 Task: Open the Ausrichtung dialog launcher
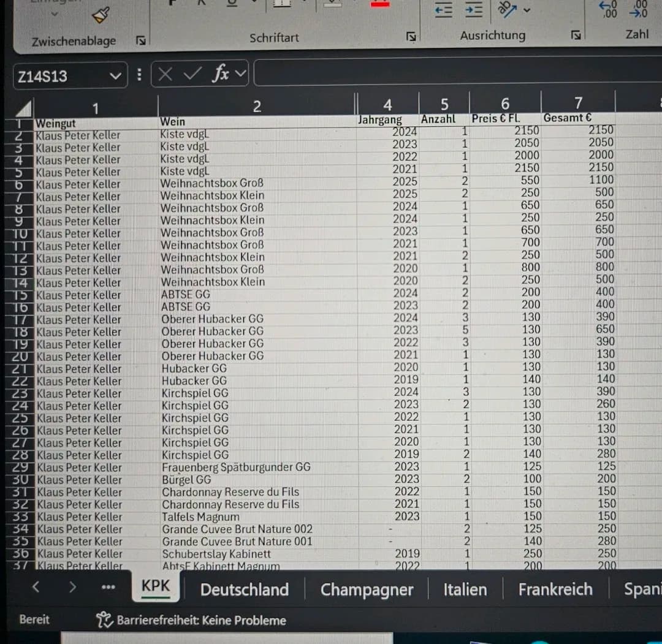coord(576,35)
